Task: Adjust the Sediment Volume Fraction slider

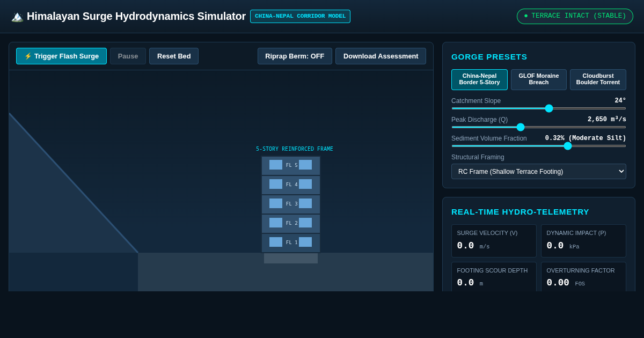Action: [x=539, y=146]
